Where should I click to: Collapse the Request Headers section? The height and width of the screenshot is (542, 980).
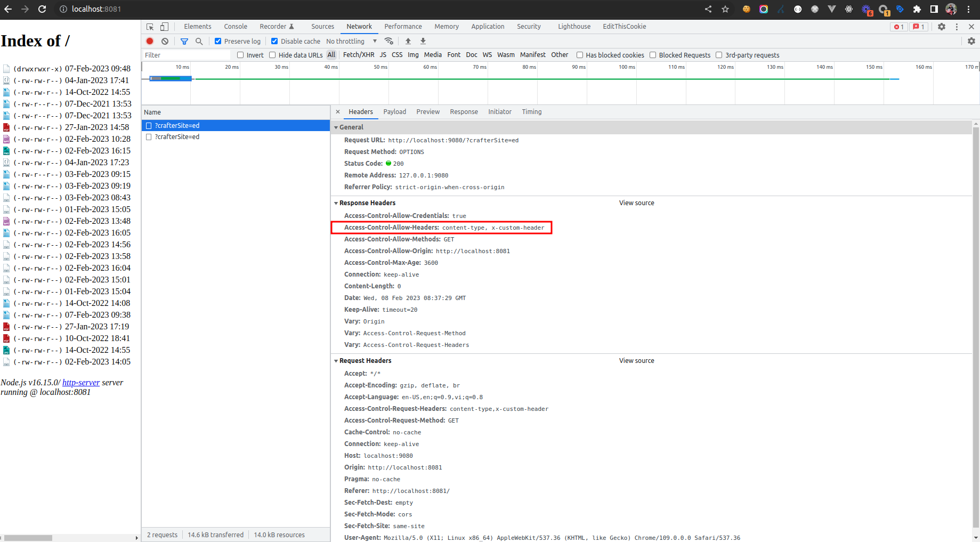336,361
